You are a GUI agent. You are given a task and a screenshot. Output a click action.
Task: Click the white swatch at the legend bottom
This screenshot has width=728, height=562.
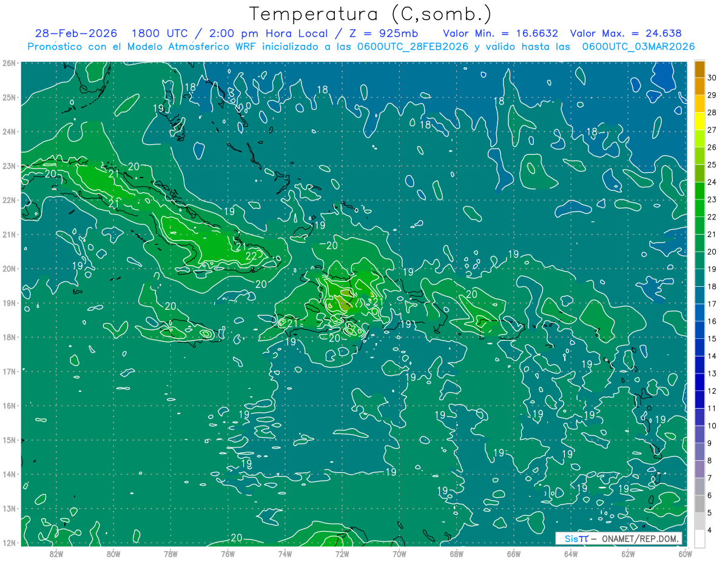click(699, 538)
